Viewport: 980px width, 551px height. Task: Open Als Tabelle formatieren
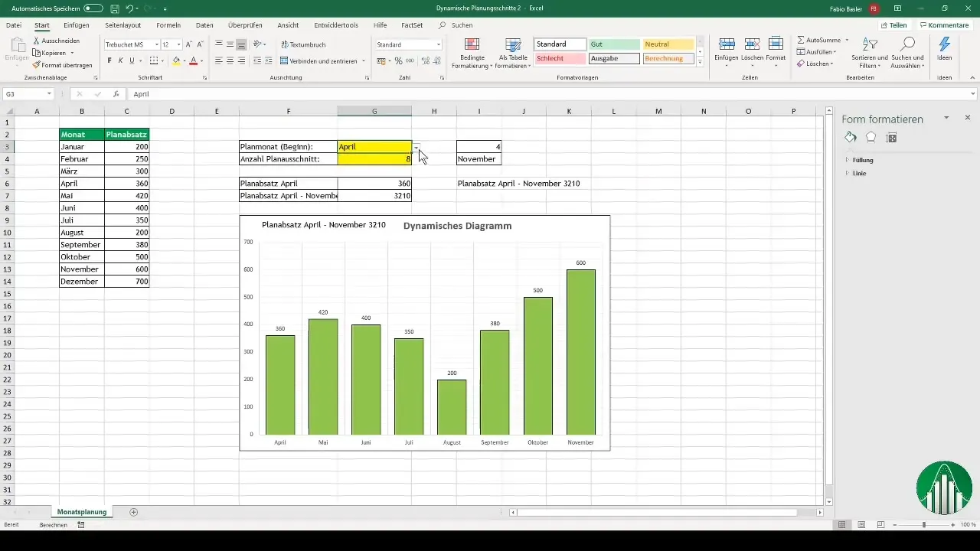[514, 53]
